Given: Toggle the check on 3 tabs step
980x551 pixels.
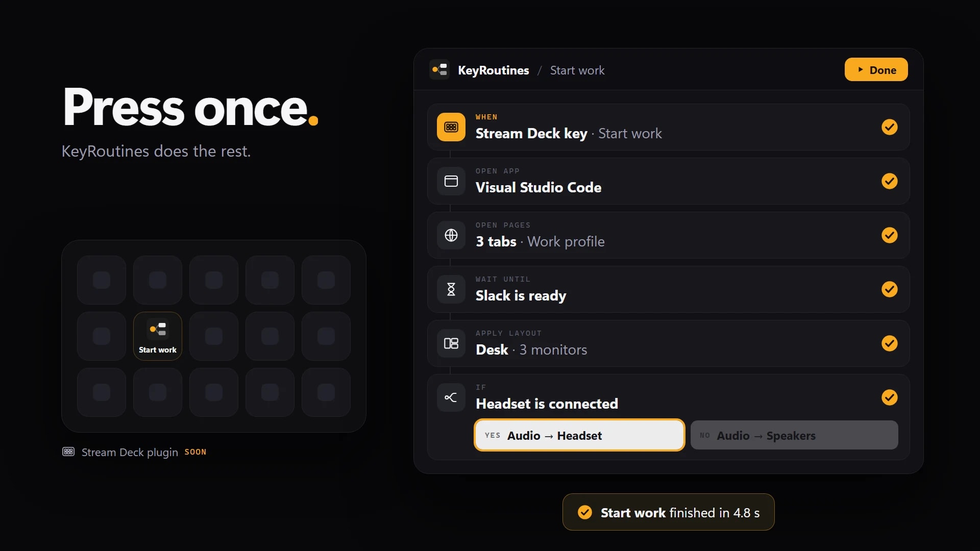Looking at the screenshot, I should tap(890, 235).
